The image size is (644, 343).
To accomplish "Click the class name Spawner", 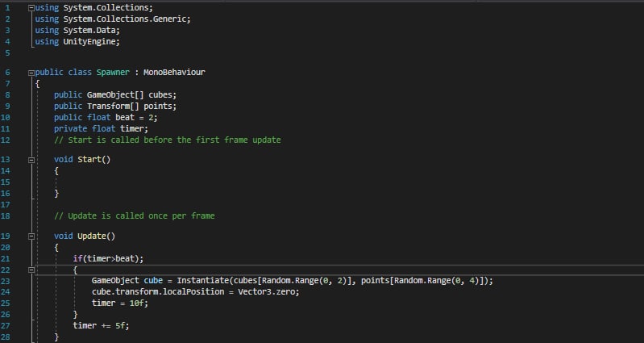I will (113, 73).
